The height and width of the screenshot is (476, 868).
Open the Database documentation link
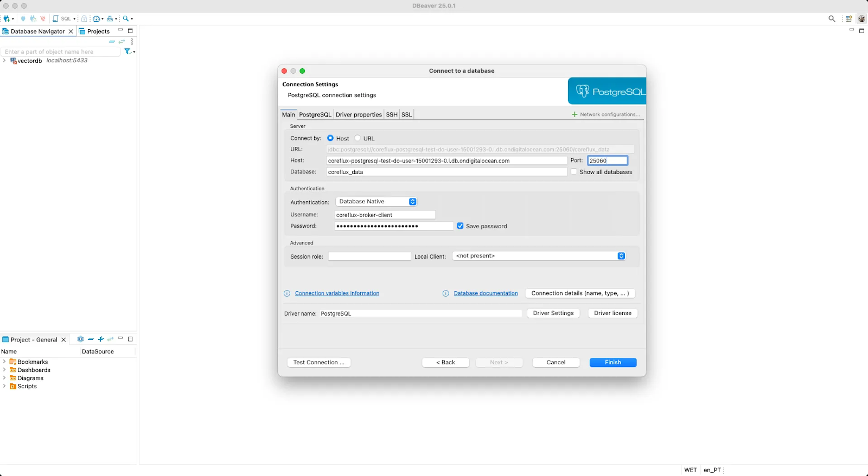tap(486, 293)
